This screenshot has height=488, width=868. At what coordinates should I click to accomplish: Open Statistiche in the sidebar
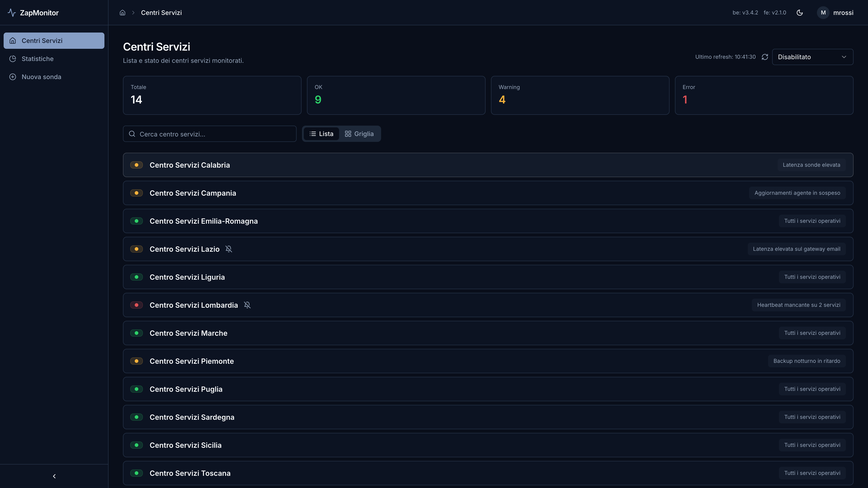pos(54,59)
